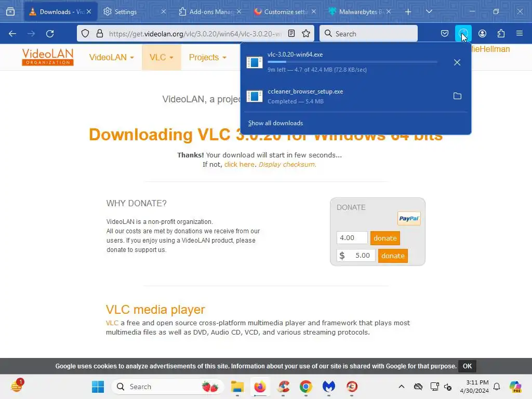Click the forward navigation arrow
The width and height of the screenshot is (532, 399).
31,34
